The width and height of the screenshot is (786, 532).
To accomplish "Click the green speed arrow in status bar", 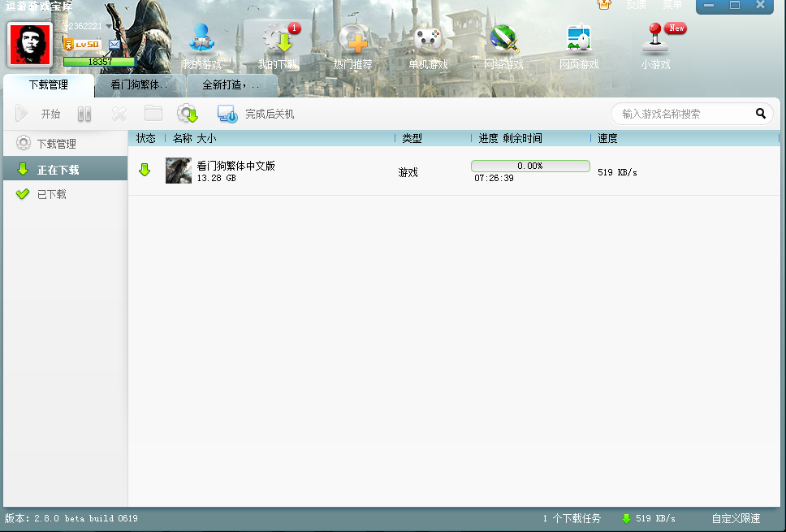I will click(626, 518).
